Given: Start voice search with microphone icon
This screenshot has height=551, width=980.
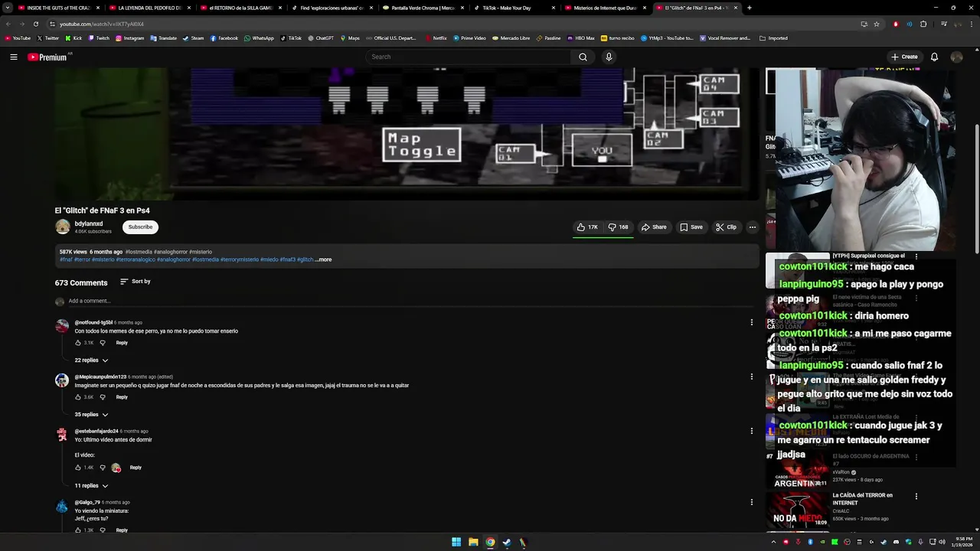Looking at the screenshot, I should (x=609, y=57).
